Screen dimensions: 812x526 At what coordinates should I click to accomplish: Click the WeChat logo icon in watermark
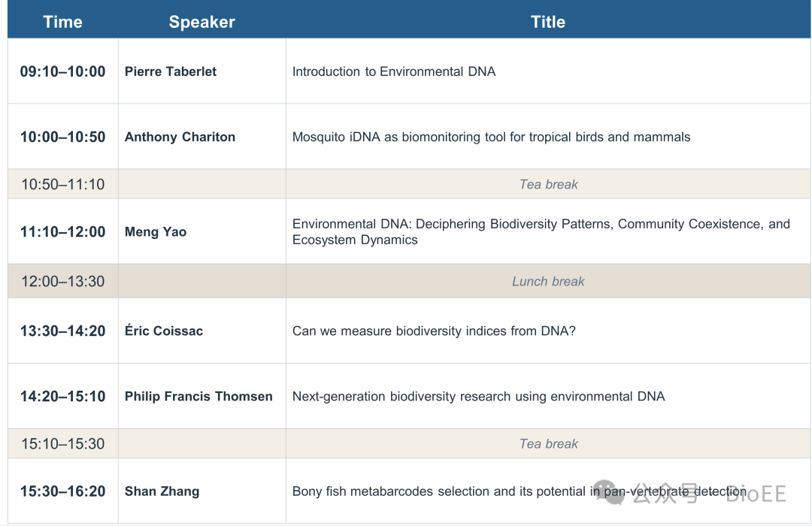pyautogui.click(x=610, y=492)
